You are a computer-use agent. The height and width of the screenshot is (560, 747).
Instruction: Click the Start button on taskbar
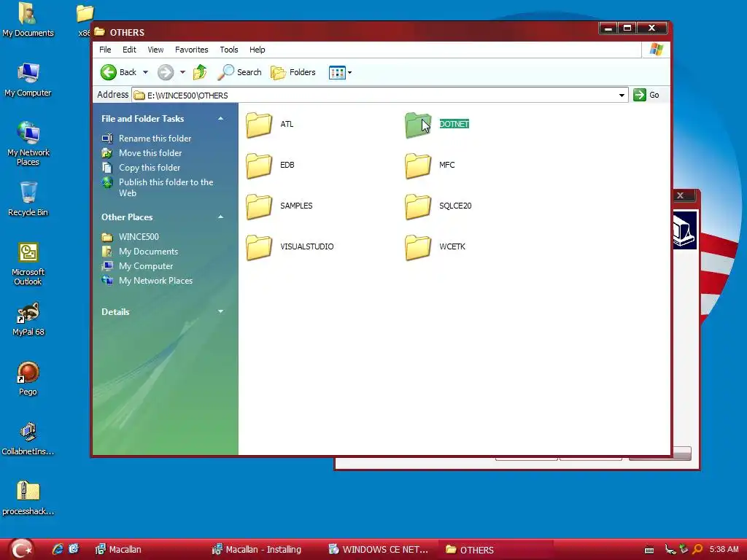click(21, 550)
